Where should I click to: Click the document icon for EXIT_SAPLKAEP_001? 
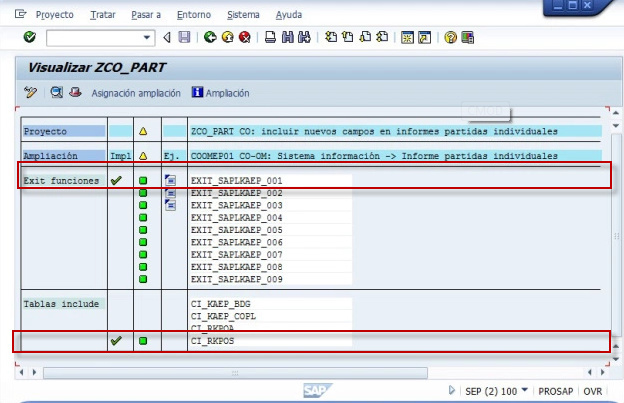click(x=170, y=180)
